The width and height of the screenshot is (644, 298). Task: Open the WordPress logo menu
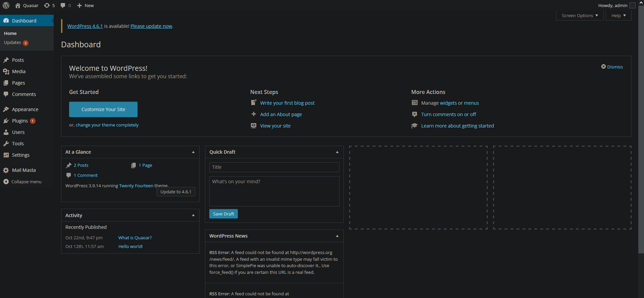[x=6, y=5]
